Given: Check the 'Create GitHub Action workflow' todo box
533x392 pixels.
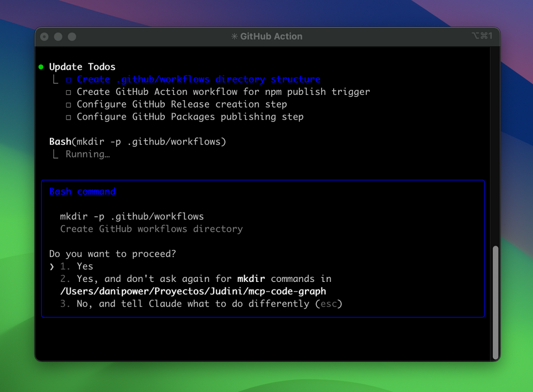Looking at the screenshot, I should click(69, 92).
